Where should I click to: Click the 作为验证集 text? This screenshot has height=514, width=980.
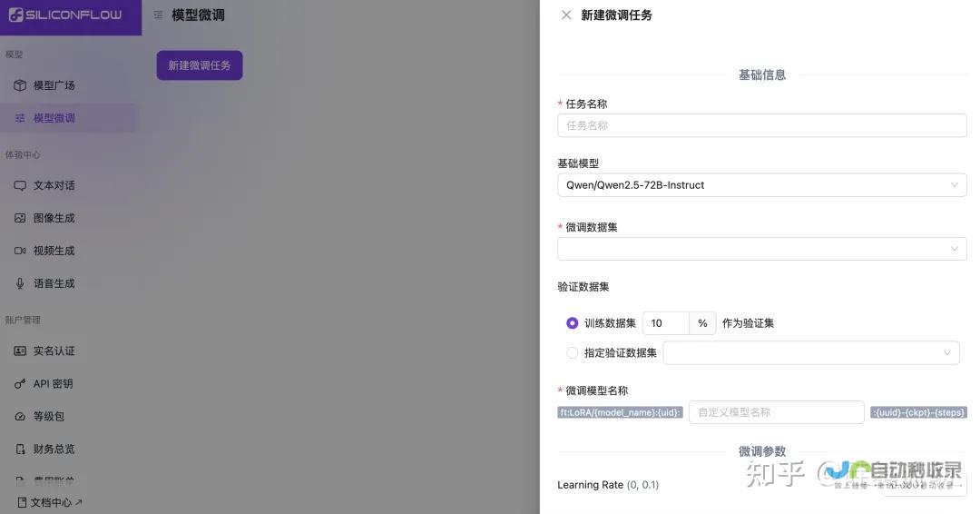[x=748, y=323]
